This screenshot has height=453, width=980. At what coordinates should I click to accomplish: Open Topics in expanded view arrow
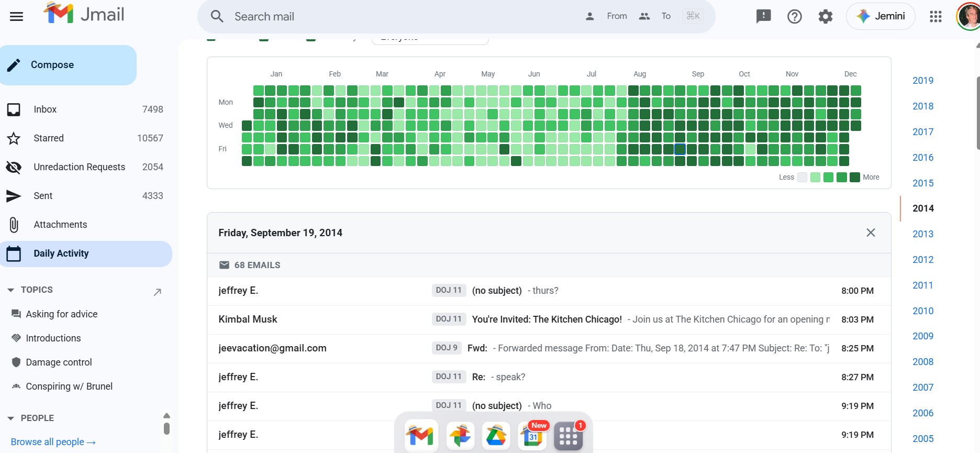click(x=157, y=292)
